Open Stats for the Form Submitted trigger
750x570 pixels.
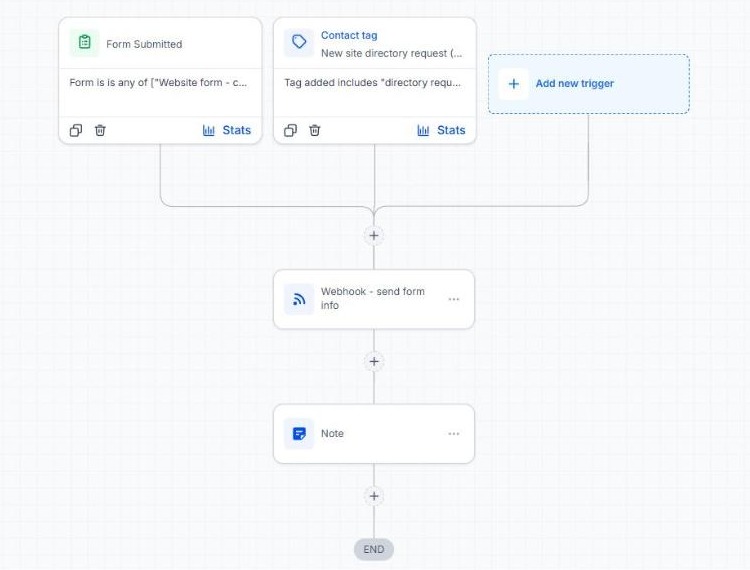[x=227, y=130]
